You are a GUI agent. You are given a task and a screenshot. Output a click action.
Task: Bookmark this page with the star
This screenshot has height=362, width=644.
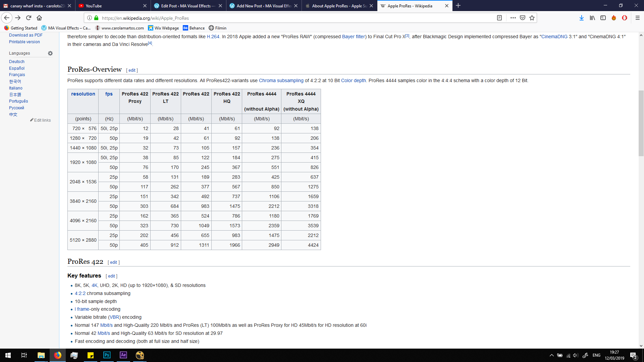[532, 18]
